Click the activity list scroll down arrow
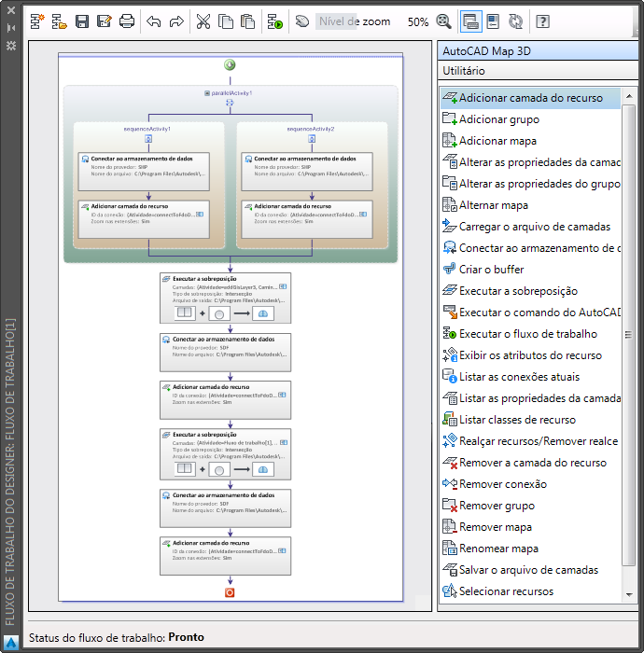644x653 pixels. click(x=629, y=595)
